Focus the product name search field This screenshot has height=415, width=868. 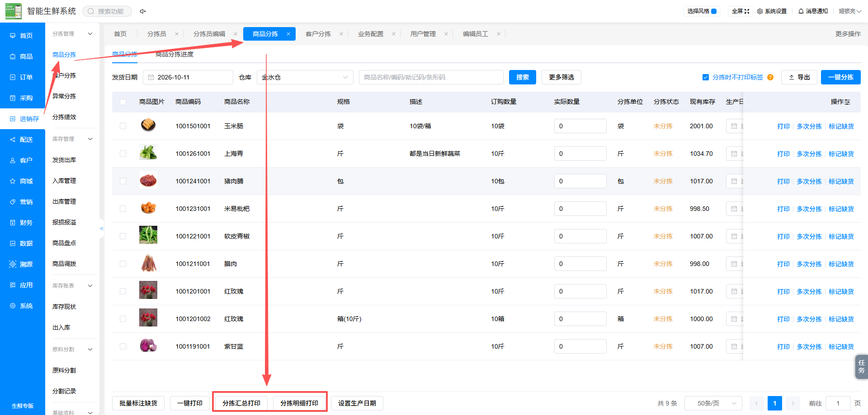pyautogui.click(x=431, y=77)
